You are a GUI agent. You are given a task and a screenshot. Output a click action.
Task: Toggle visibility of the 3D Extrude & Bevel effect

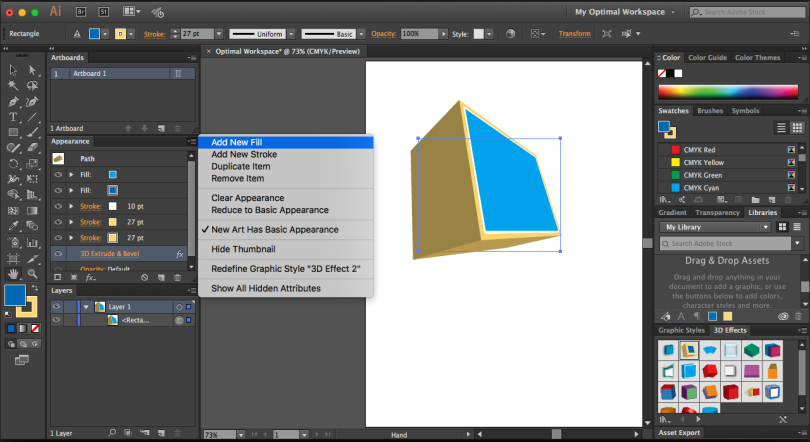pyautogui.click(x=57, y=254)
